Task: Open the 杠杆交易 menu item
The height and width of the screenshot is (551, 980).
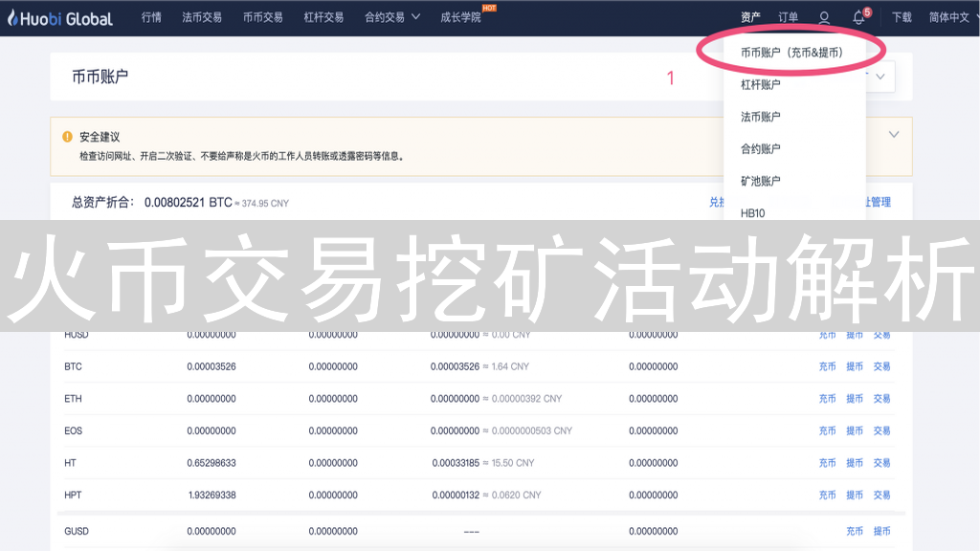Action: coord(323,17)
